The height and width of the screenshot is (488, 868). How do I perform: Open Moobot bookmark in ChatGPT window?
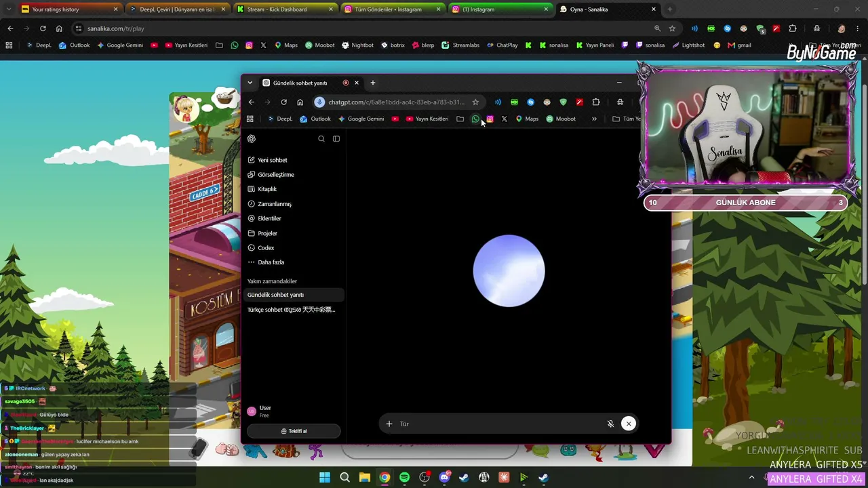pos(561,119)
